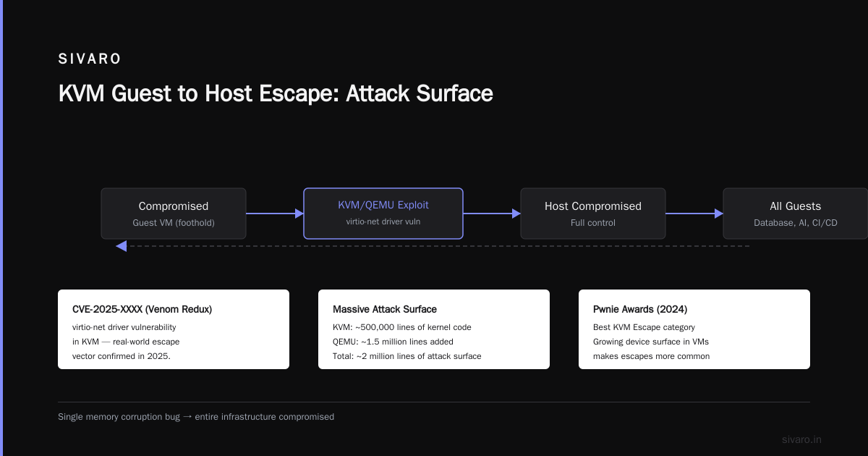Click 'QEMU: ~1.5 million lines added'
868x456 pixels.
[393, 342]
